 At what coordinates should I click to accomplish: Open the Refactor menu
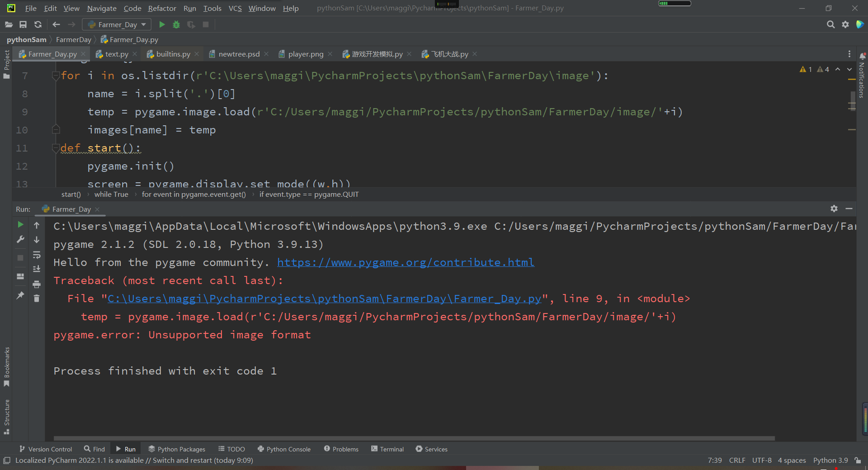click(162, 8)
